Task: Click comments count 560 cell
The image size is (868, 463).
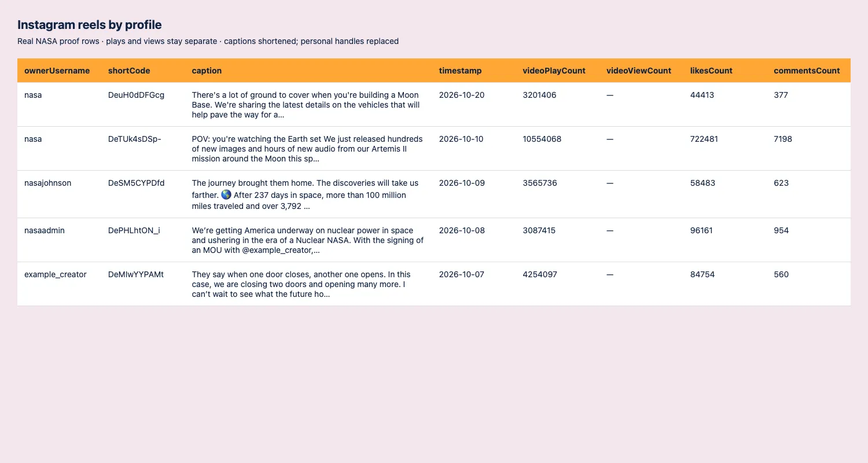Action: (x=808, y=284)
